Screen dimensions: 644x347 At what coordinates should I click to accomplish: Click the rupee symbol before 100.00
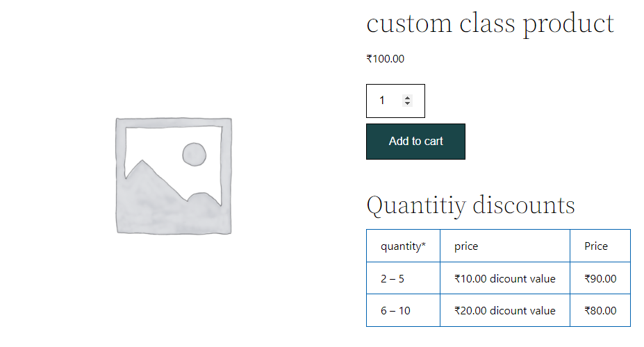(369, 59)
